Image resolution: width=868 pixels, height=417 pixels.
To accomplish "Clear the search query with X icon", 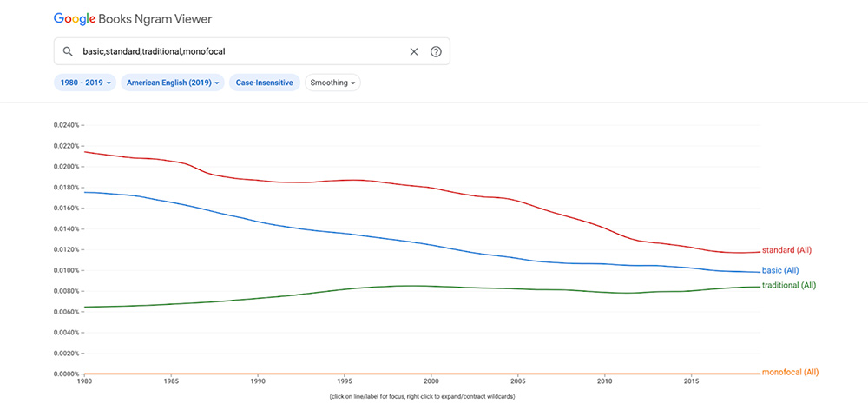I will click(x=414, y=51).
